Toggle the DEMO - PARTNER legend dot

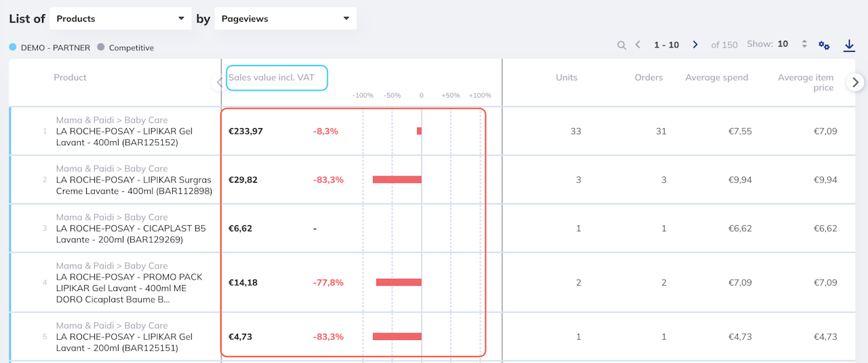pos(13,47)
